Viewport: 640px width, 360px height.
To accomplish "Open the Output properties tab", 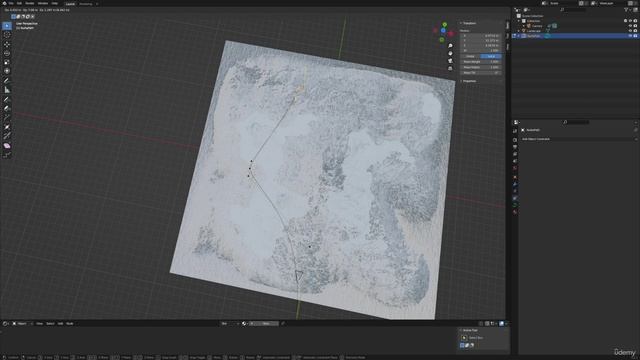I will pyautogui.click(x=515, y=147).
